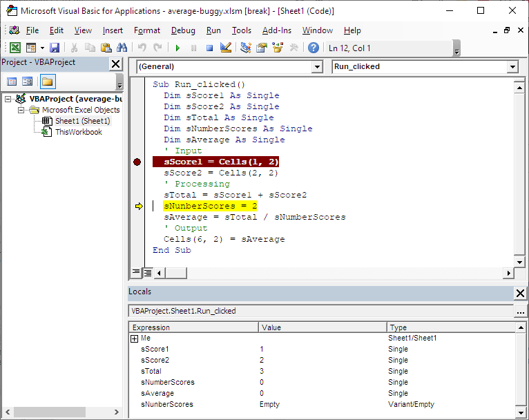Screen dimensions: 529x420
Task: Select the sTotal row in Locals
Action: pyautogui.click(x=323, y=371)
